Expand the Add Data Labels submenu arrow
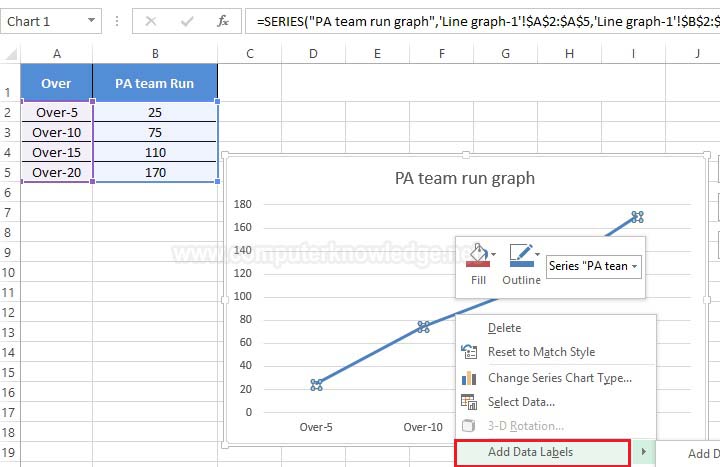This screenshot has width=720, height=467. coord(643,452)
